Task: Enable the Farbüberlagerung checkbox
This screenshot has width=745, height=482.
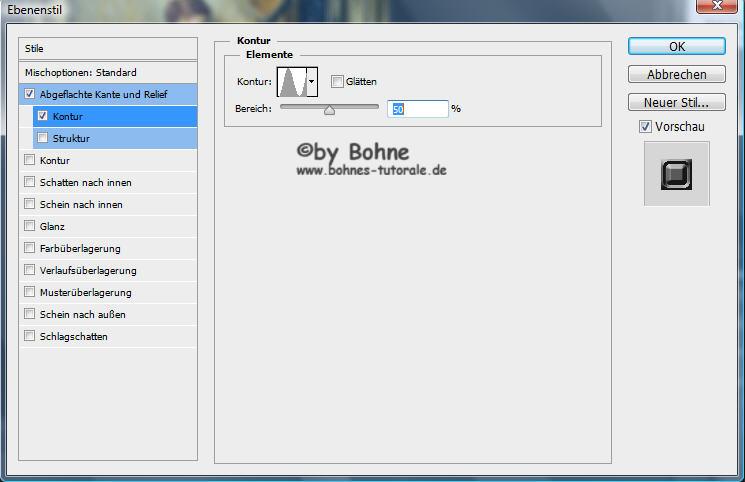Action: (x=29, y=248)
